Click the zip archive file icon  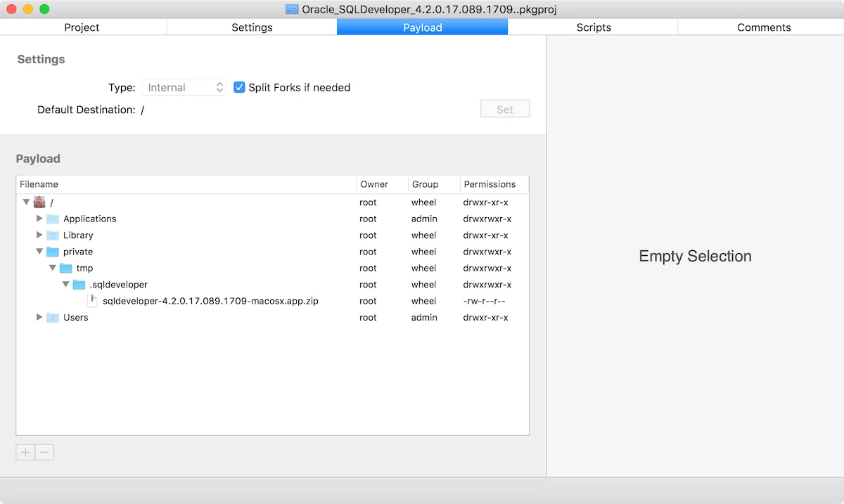[x=92, y=301]
